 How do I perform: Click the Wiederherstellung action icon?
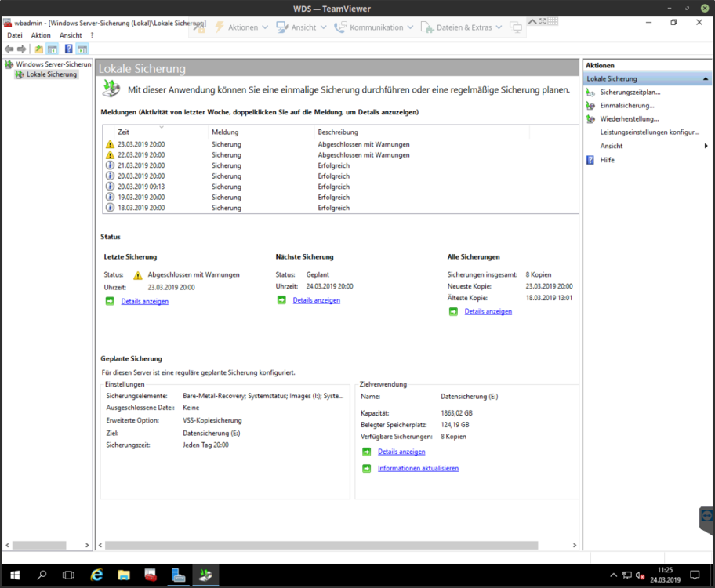click(x=590, y=119)
